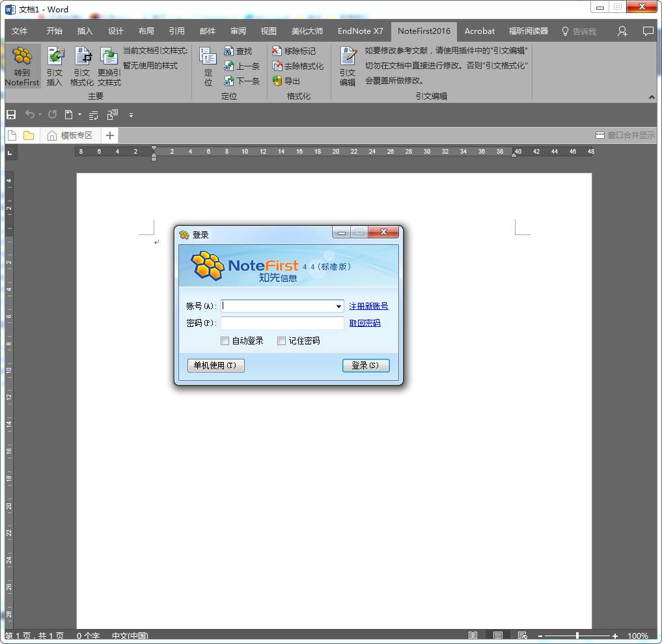
Task: Click the 密码 password field
Action: point(283,323)
